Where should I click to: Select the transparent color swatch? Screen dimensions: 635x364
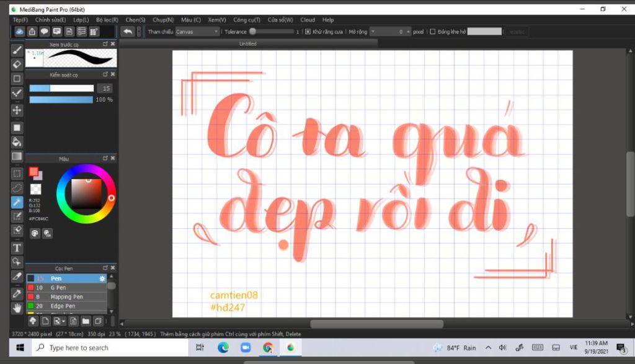click(35, 189)
